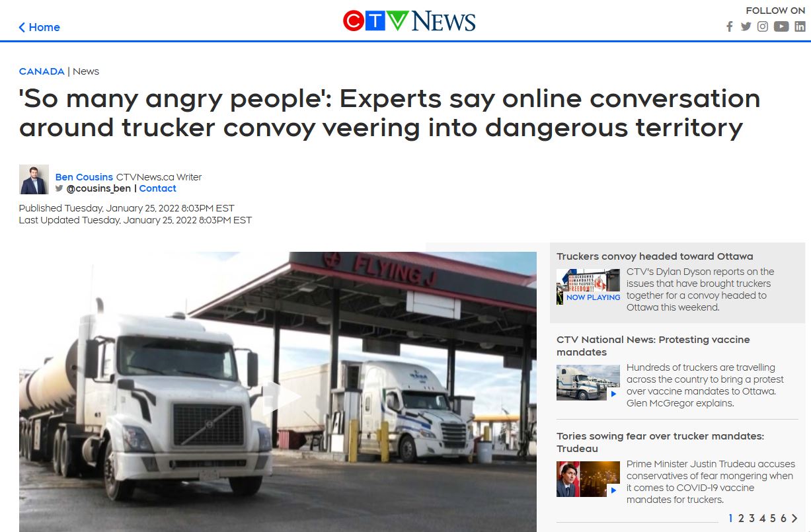Select page 6 of video playlist
Screen dimensions: 811x532
tap(783, 518)
